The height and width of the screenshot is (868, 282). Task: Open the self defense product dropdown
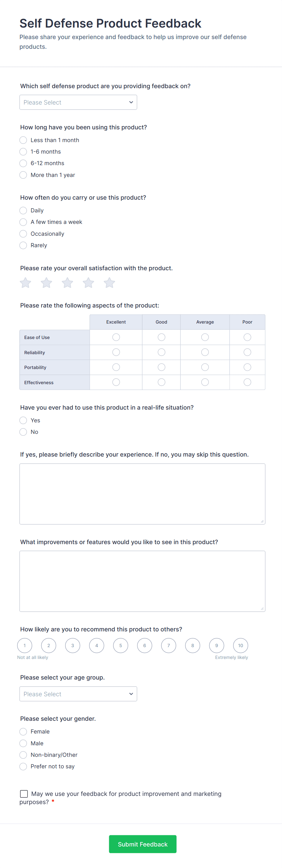78,102
